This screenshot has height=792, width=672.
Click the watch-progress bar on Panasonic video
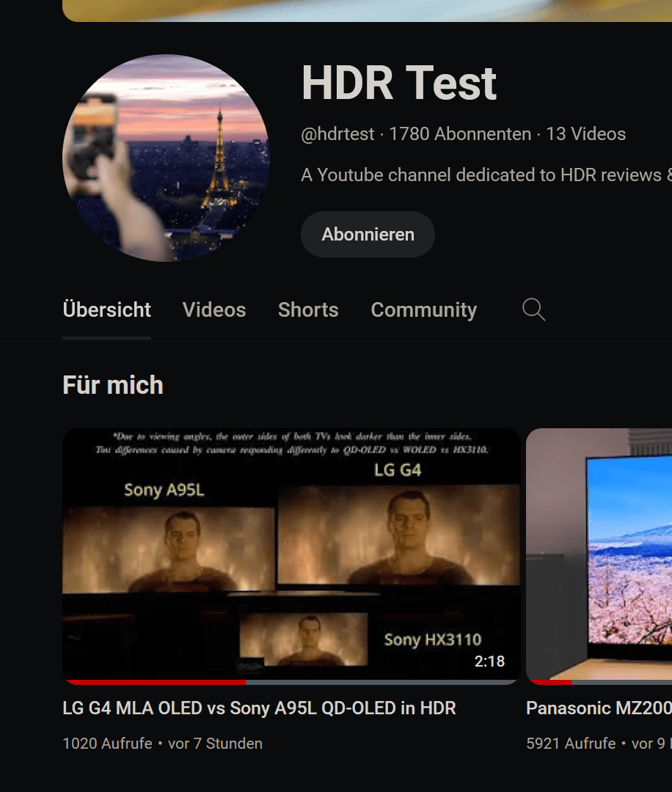pyautogui.click(x=602, y=683)
